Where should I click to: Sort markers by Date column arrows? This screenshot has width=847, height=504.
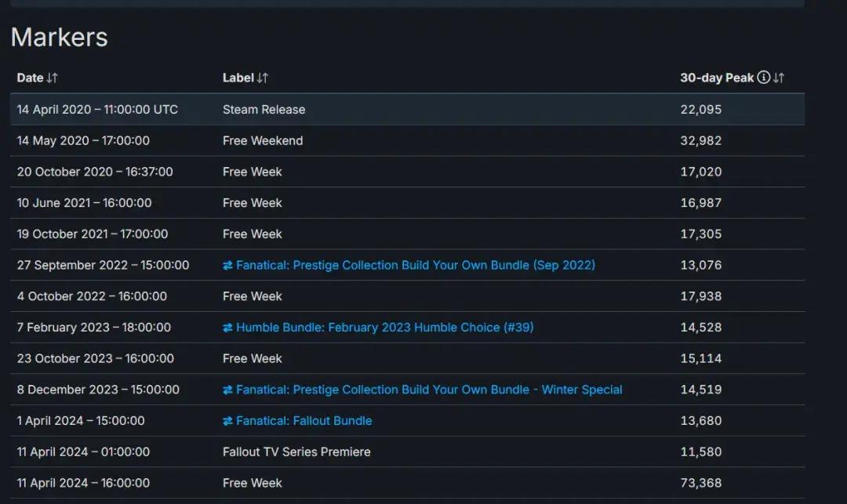[53, 78]
